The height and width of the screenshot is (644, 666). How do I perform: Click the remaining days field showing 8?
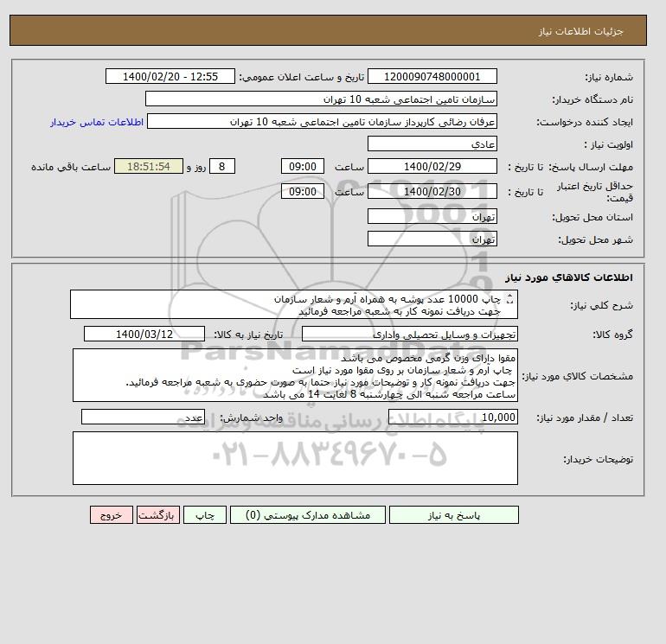(x=221, y=167)
